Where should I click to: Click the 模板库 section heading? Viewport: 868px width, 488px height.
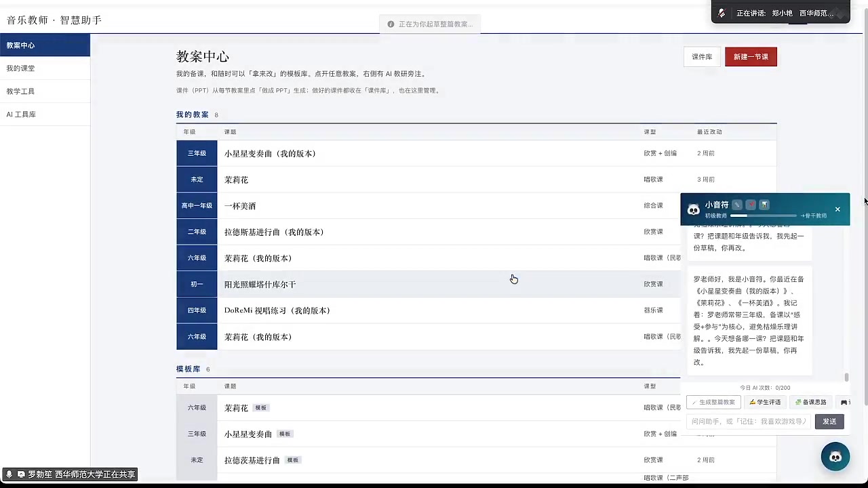[x=189, y=369]
